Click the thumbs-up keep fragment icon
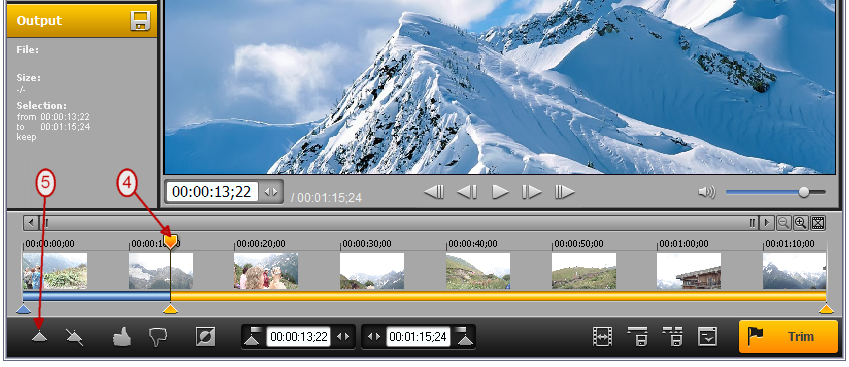Screen dimensions: 849x367 point(122,337)
